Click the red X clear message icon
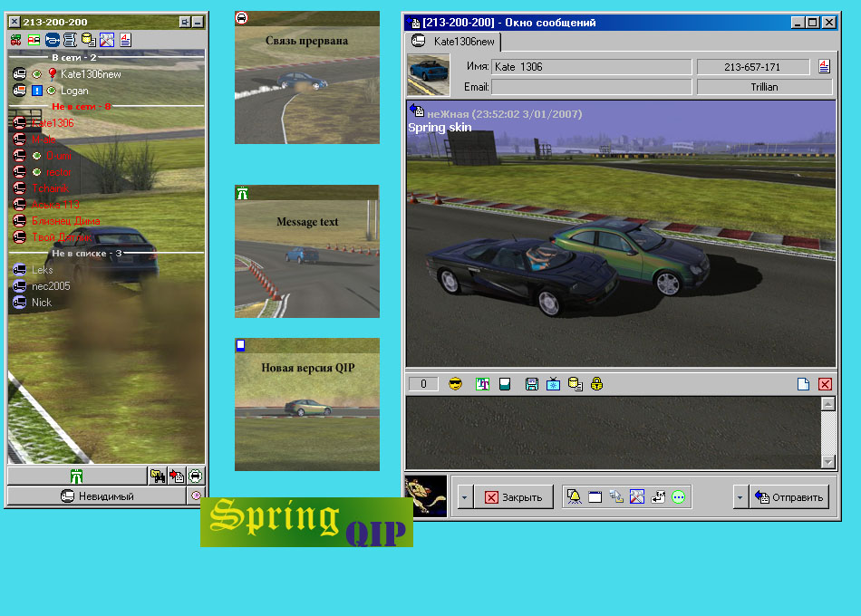The width and height of the screenshot is (861, 616). (x=825, y=384)
